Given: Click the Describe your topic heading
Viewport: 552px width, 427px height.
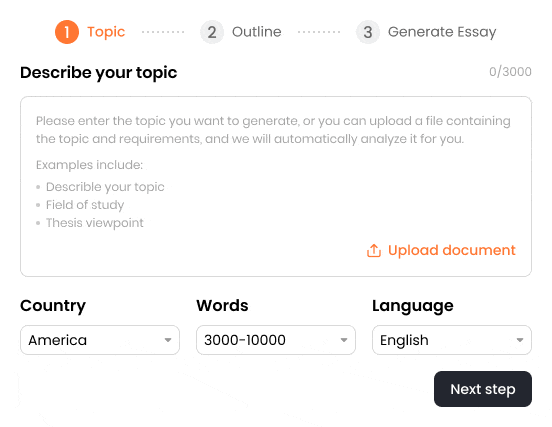Looking at the screenshot, I should (99, 73).
